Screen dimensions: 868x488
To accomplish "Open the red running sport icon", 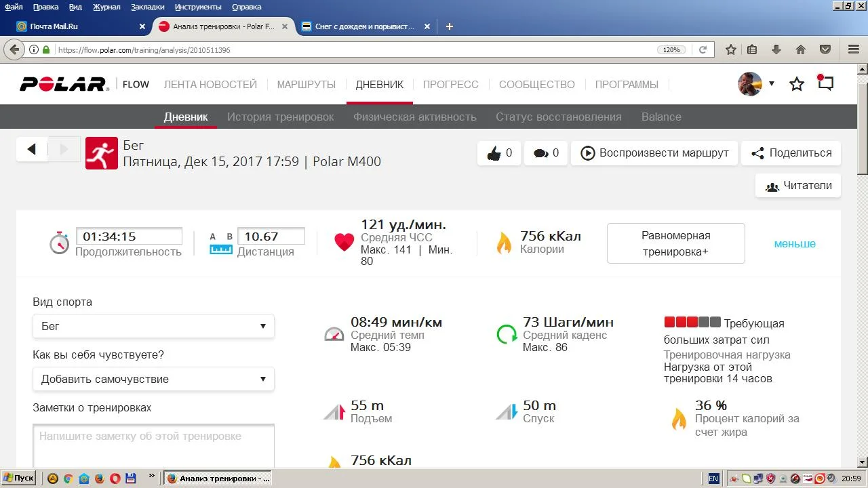I will tap(101, 152).
